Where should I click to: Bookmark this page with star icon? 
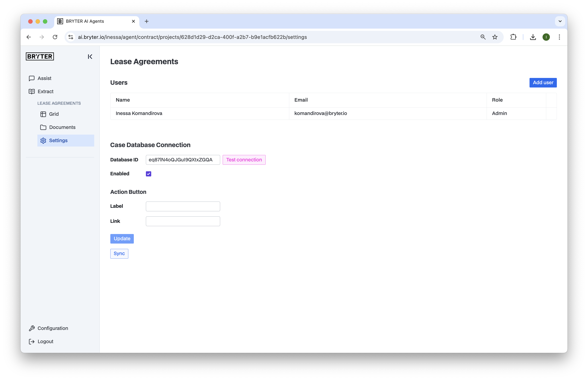[495, 37]
